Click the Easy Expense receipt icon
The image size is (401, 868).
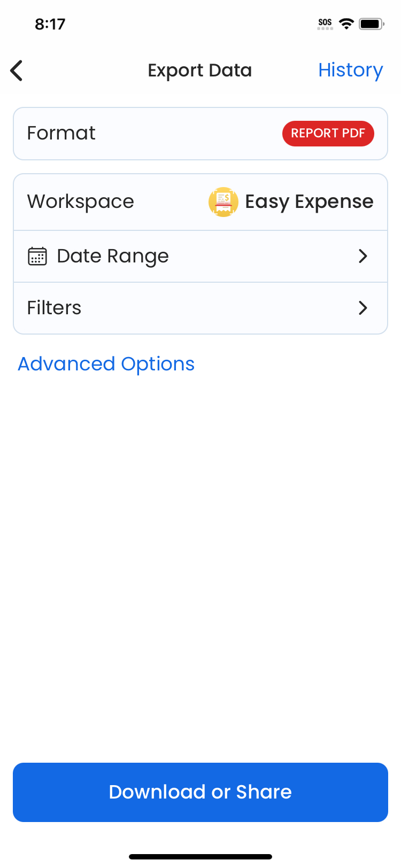coord(223,201)
